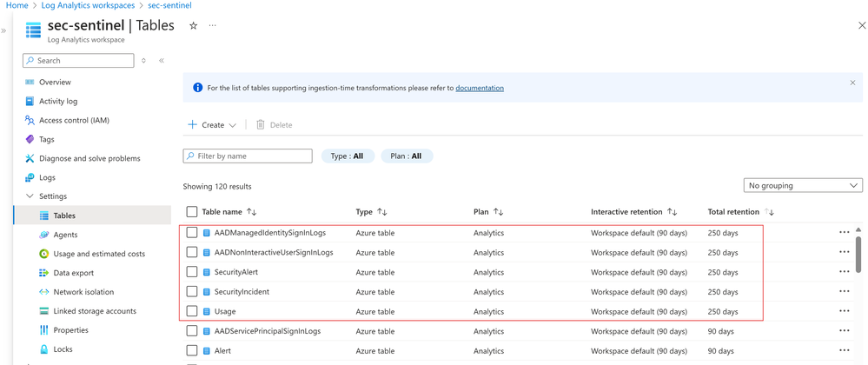Click the table icon beside SecurityAlert
The image size is (868, 365).
207,272
